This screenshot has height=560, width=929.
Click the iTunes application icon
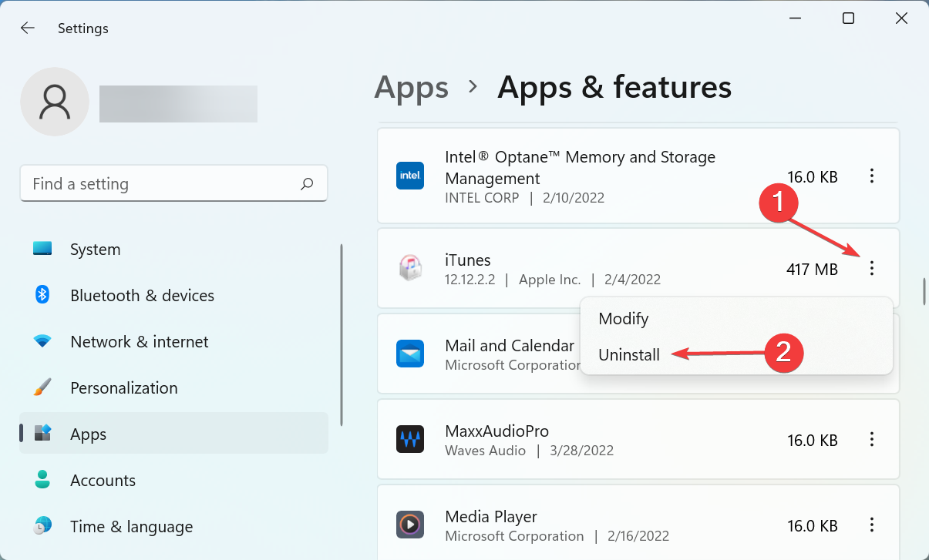410,268
